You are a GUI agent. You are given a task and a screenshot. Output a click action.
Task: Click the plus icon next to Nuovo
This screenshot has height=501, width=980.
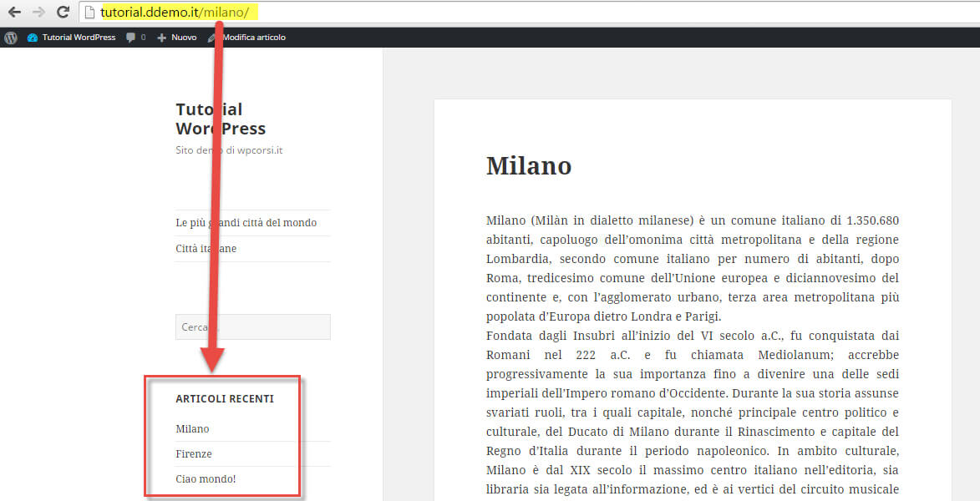pos(160,37)
